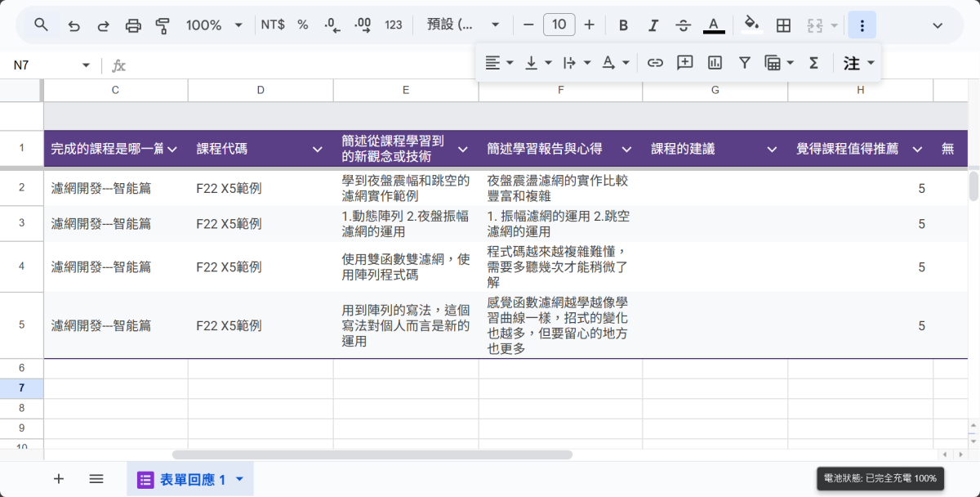
Task: Open the borders menu
Action: point(783,25)
